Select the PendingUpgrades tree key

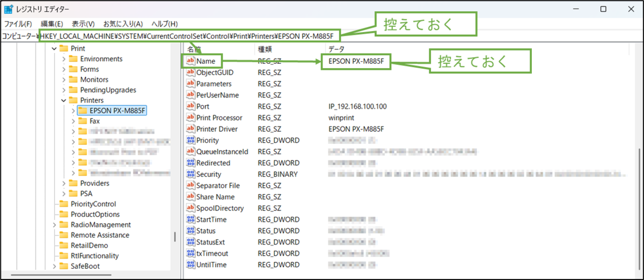pos(108,90)
